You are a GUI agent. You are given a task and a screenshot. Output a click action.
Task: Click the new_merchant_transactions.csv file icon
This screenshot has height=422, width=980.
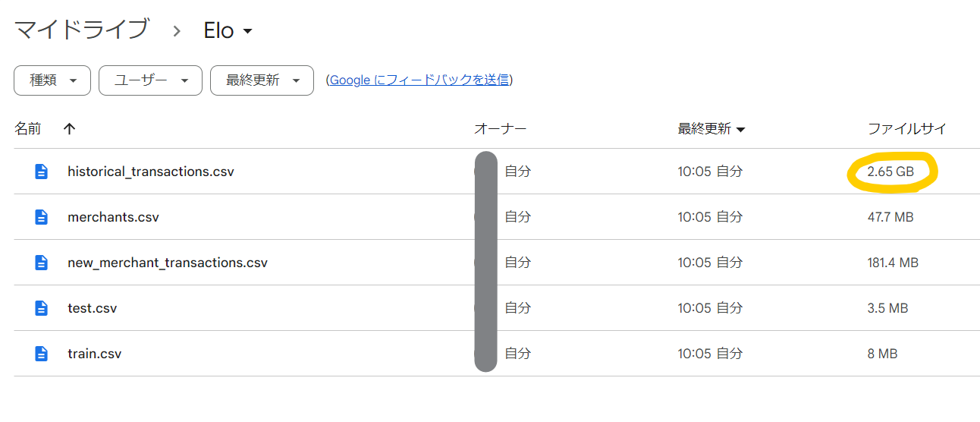42,263
